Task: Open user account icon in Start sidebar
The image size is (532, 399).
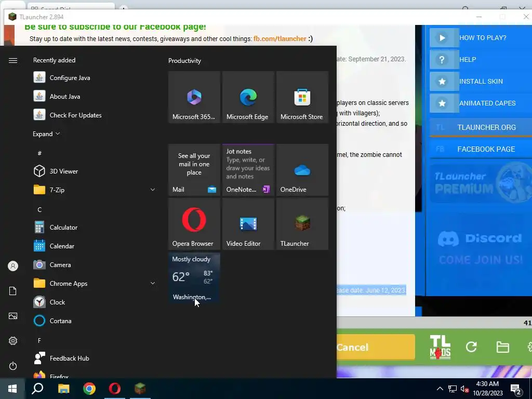Action: (13, 266)
